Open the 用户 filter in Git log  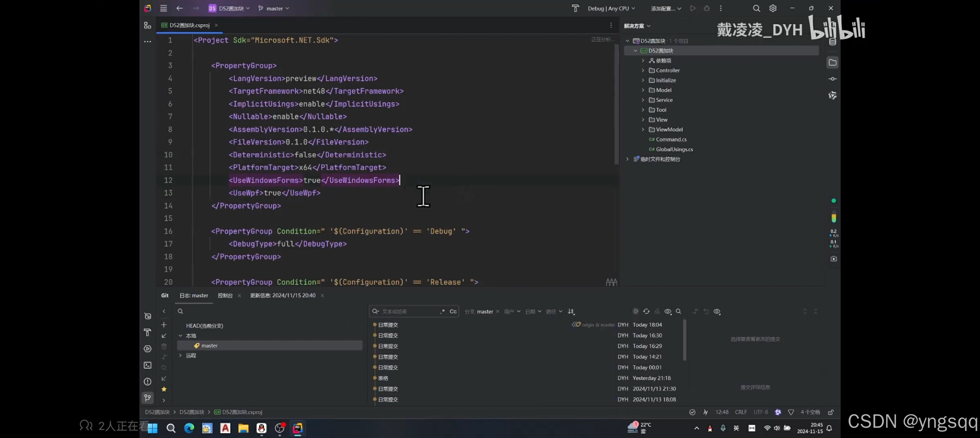point(512,312)
